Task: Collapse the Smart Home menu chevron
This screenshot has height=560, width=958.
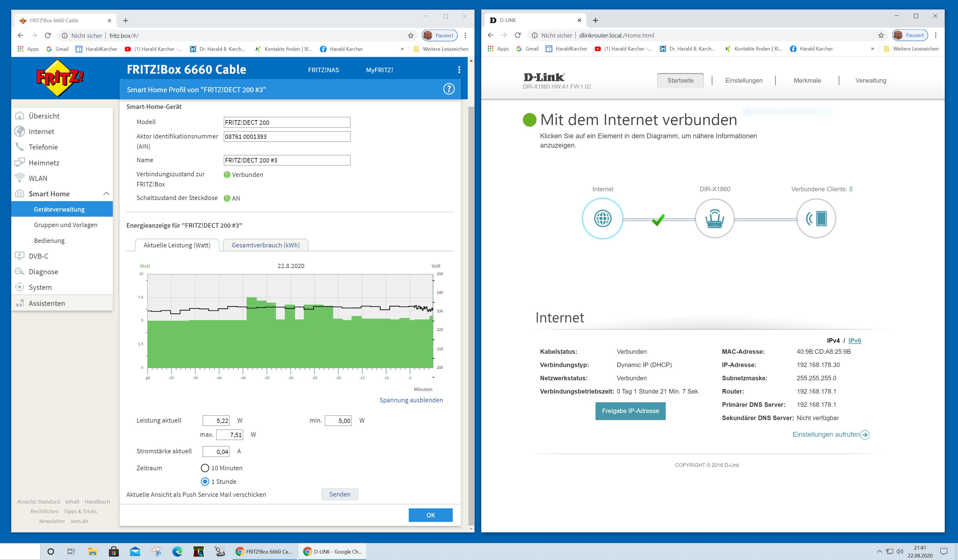Action: tap(106, 194)
